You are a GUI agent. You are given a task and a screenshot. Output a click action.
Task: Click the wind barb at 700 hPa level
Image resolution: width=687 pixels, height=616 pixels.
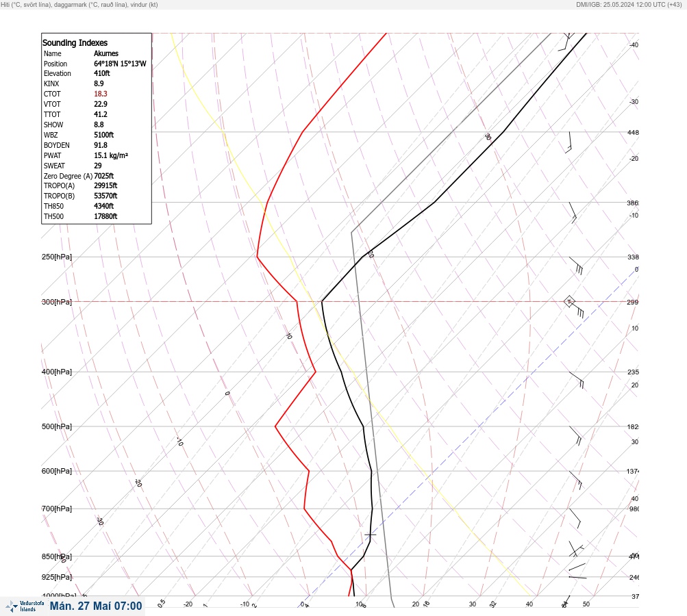pyautogui.click(x=575, y=518)
